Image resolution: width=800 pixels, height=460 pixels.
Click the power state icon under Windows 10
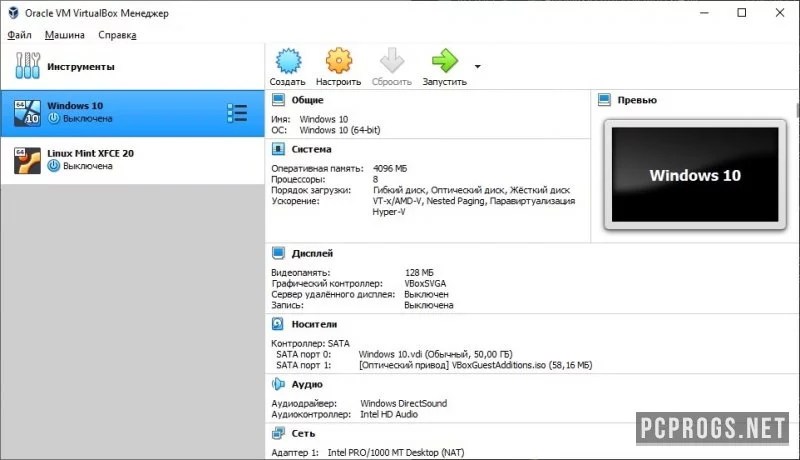pyautogui.click(x=54, y=118)
